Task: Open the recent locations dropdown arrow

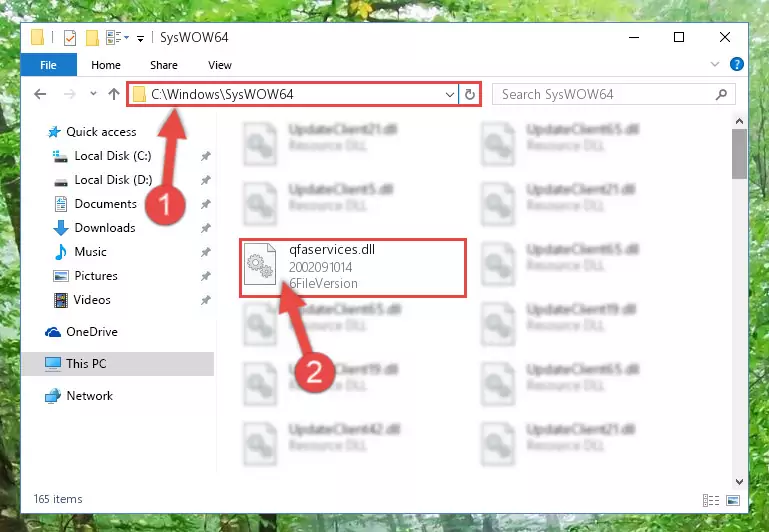Action: click(93, 93)
